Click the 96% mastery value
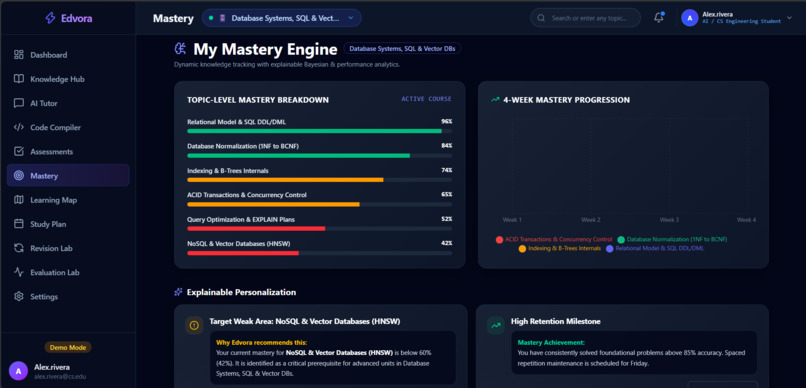806x388 pixels. point(447,122)
